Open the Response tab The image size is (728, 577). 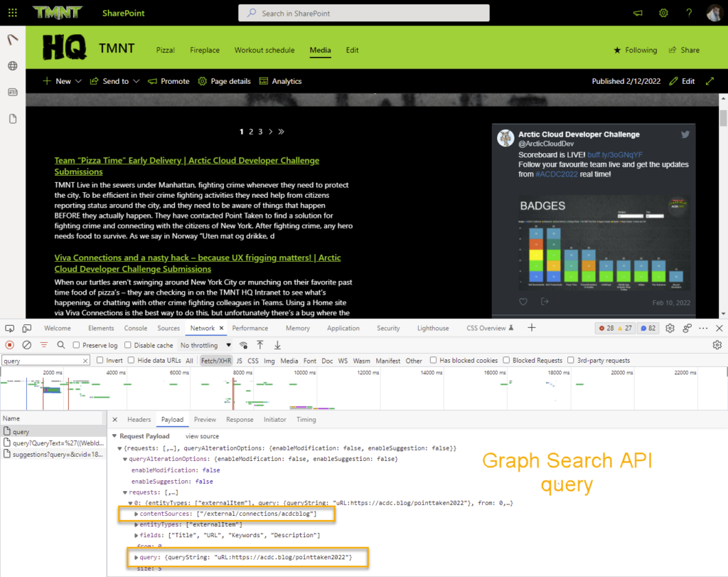[x=240, y=420]
